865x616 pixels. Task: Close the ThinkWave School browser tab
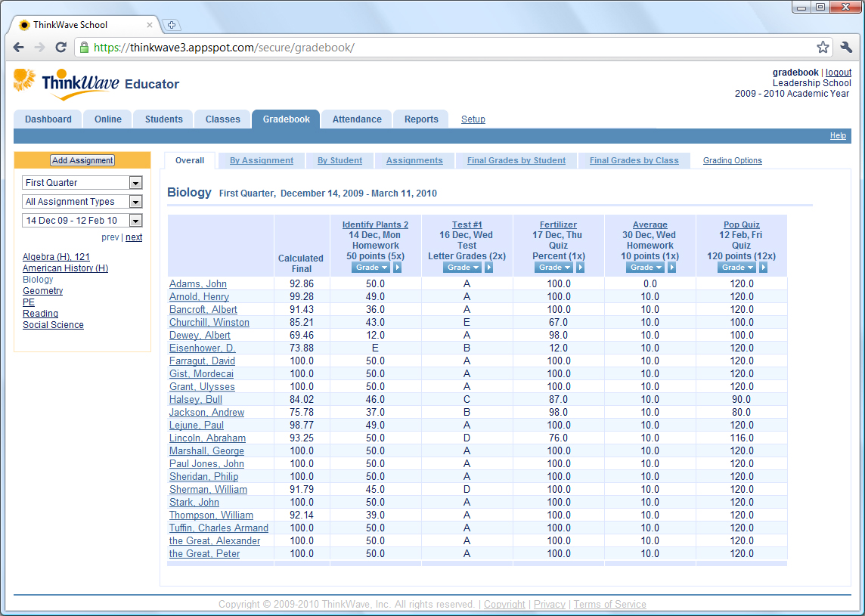pyautogui.click(x=150, y=25)
